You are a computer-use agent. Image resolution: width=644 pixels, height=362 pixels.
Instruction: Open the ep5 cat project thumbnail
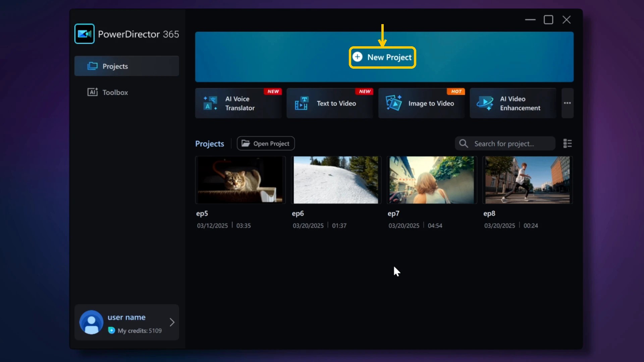tap(240, 180)
